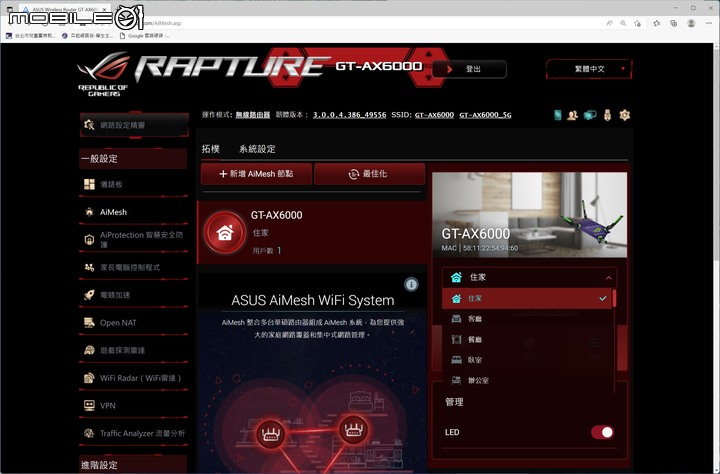The width and height of the screenshot is (720, 474).
Task: Click the GT-AX6000_5G SSID link
Action: [485, 115]
